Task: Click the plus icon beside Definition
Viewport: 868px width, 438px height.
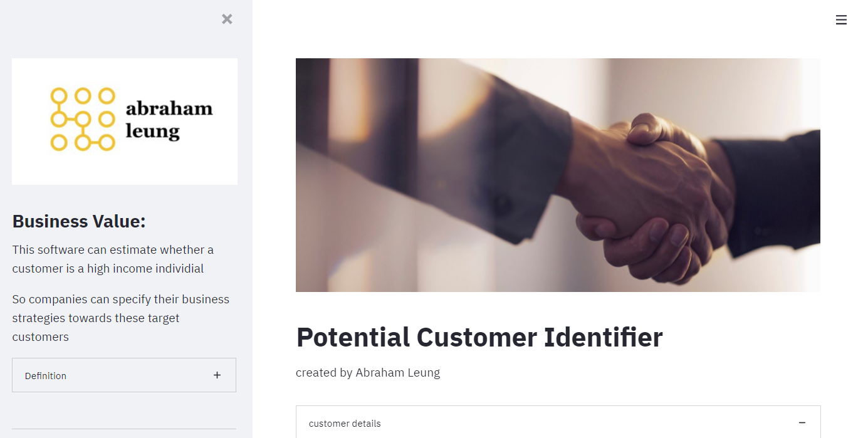Action: (x=217, y=375)
